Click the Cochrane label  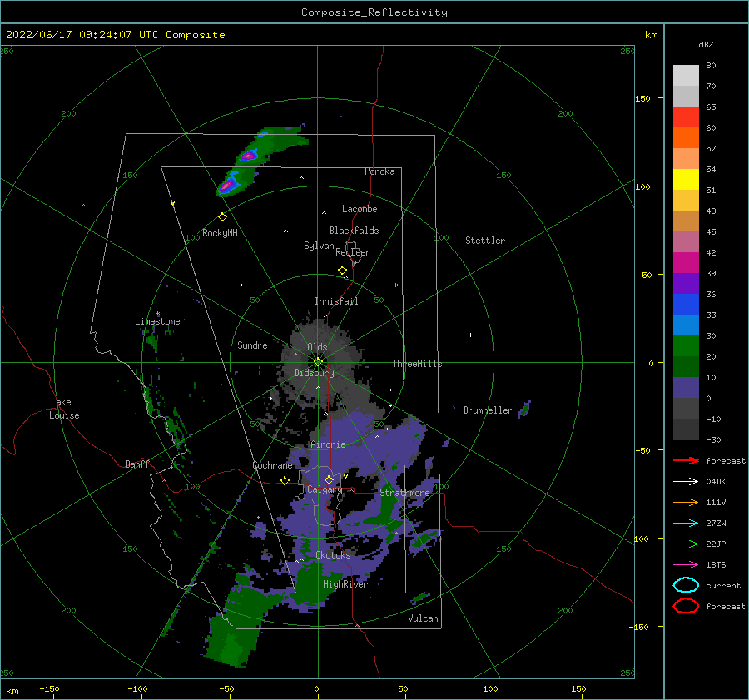click(272, 465)
